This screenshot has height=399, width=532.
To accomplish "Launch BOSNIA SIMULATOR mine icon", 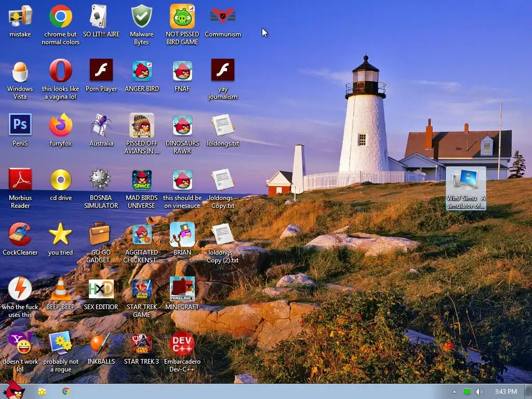I will tap(100, 179).
